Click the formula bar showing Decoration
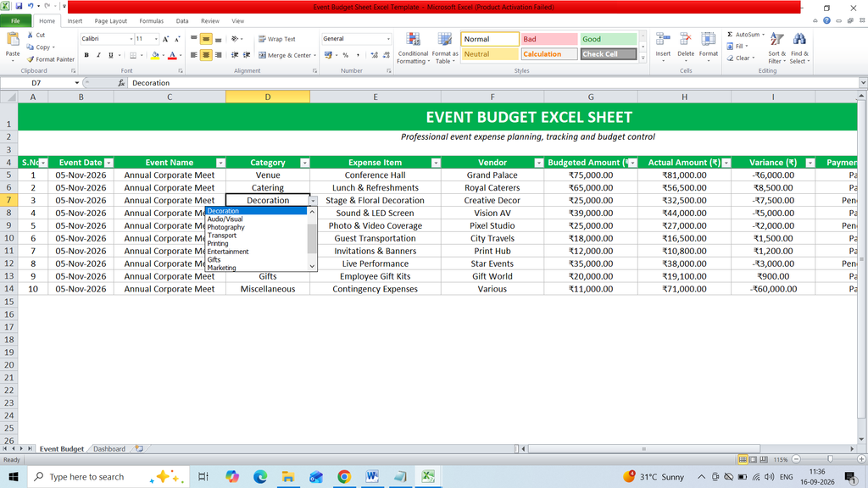 [492, 83]
